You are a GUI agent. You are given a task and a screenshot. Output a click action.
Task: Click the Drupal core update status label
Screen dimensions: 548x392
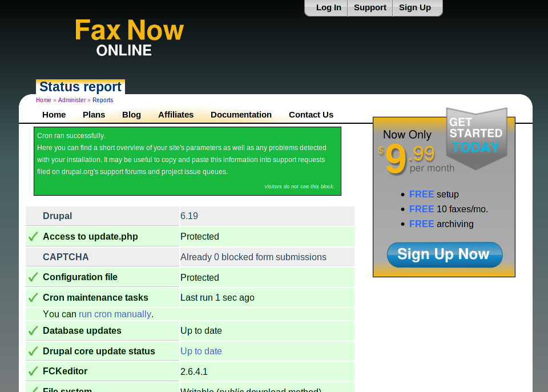[99, 351]
